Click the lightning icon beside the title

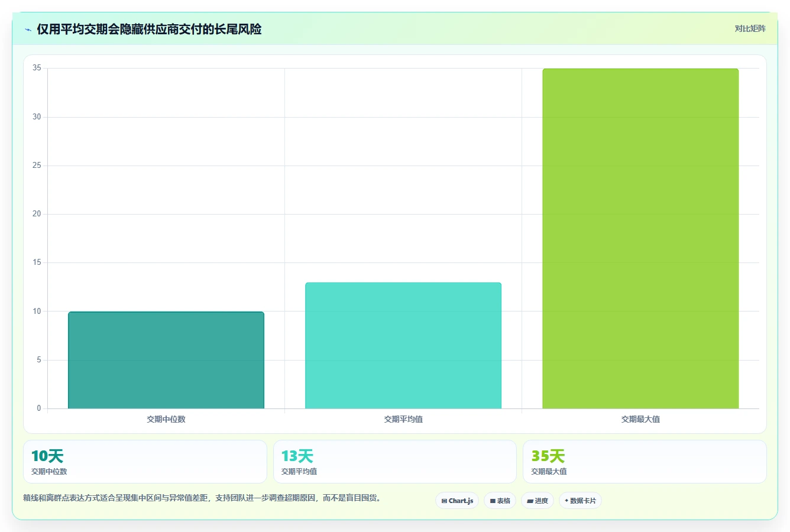(x=28, y=30)
